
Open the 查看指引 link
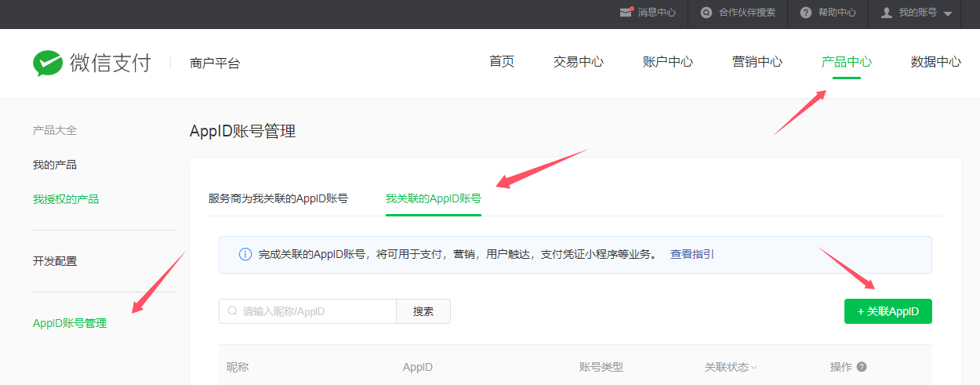tap(691, 255)
